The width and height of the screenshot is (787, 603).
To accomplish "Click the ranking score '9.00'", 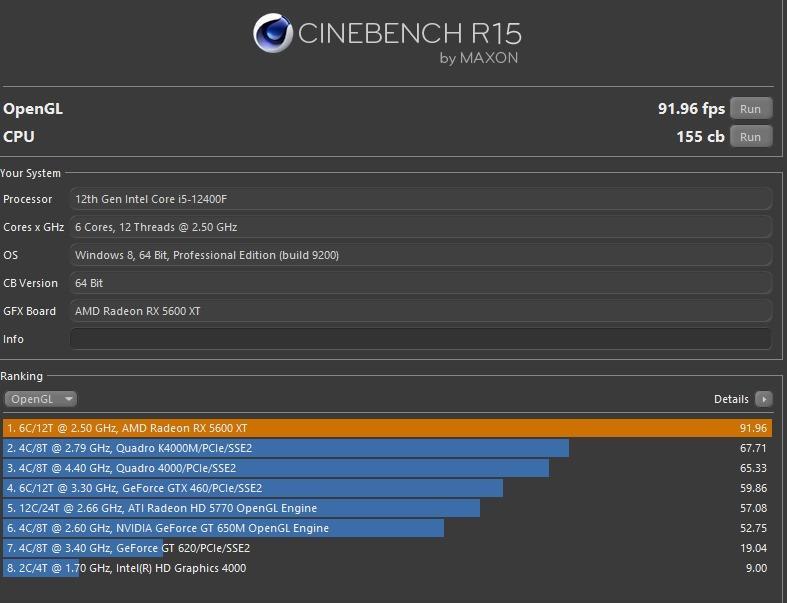I will point(756,568).
